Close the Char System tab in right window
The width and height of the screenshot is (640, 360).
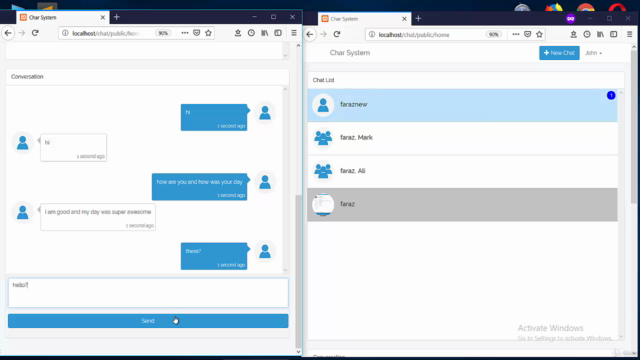coord(404,19)
